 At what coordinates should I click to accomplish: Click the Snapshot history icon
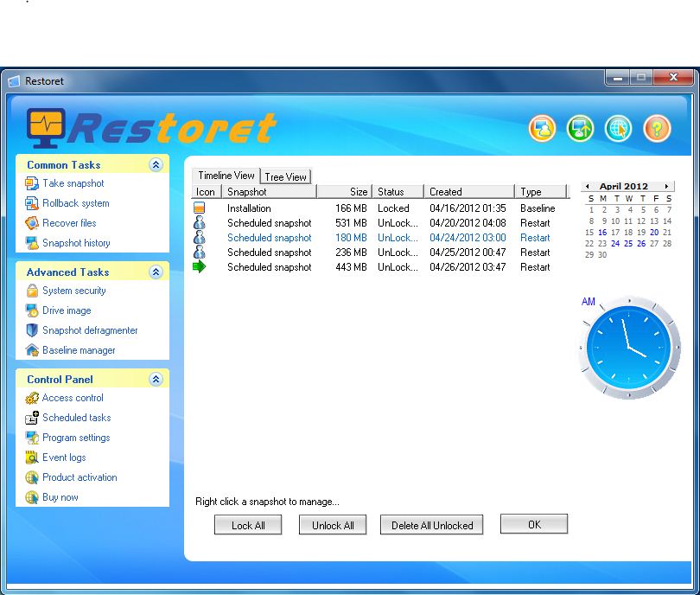coord(32,243)
